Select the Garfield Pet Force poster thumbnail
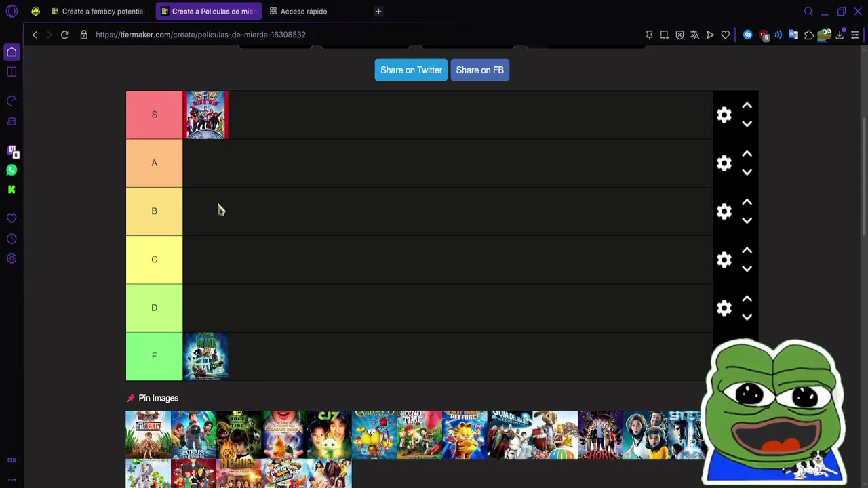 pos(465,434)
